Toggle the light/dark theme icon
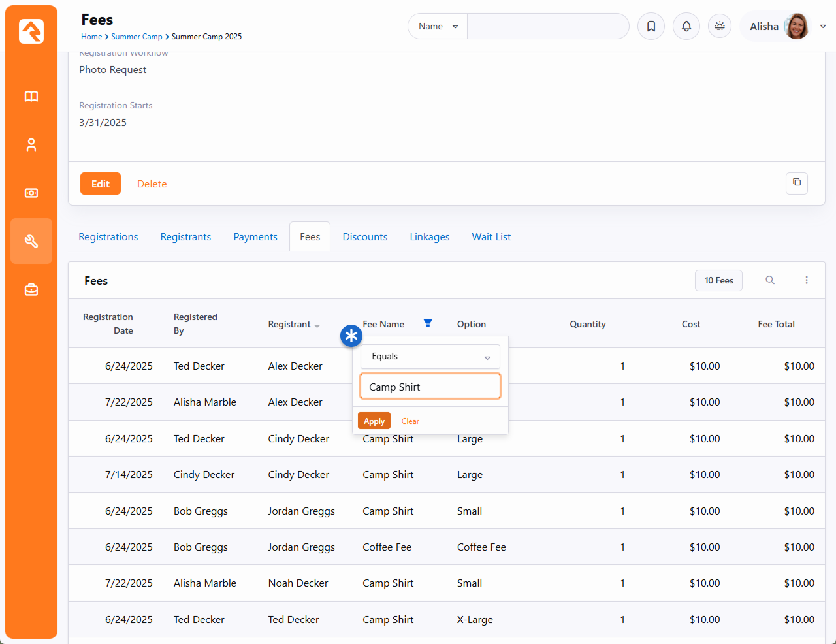Screen dimensions: 836x644 tap(720, 26)
